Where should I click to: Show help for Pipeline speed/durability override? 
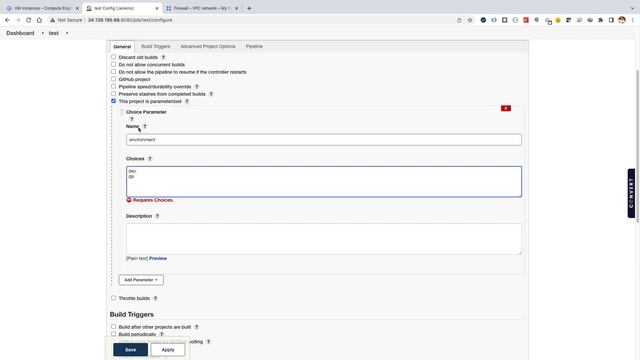pos(197,87)
